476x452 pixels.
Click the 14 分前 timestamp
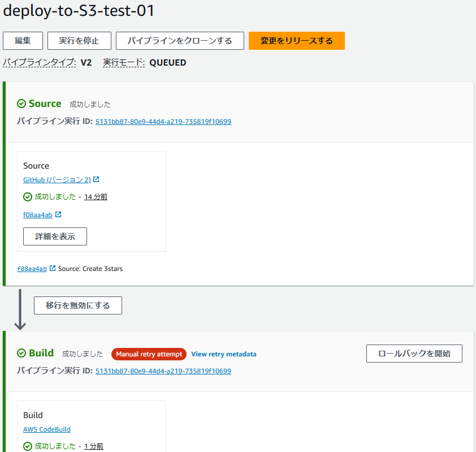click(x=96, y=197)
